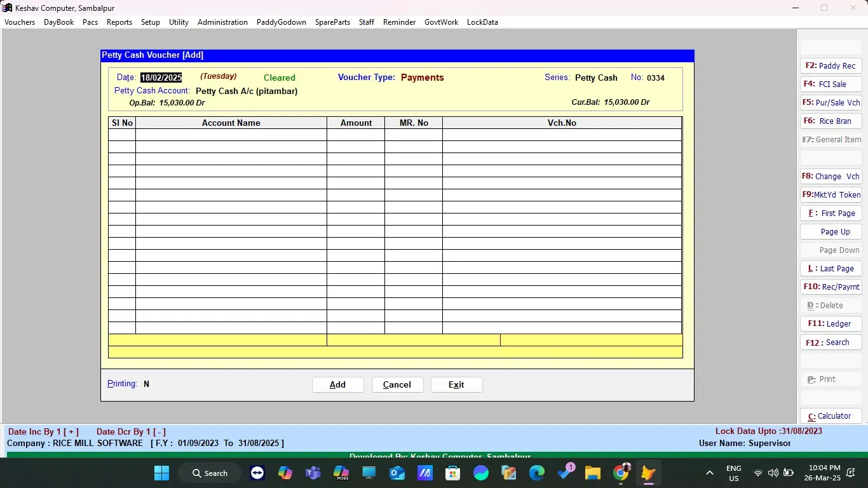Open the Vouchers menu
868x488 pixels.
20,22
